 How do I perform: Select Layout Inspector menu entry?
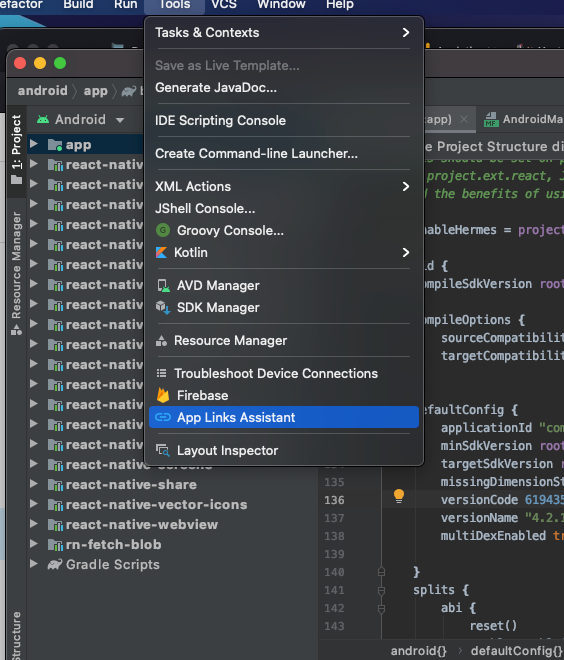284,450
